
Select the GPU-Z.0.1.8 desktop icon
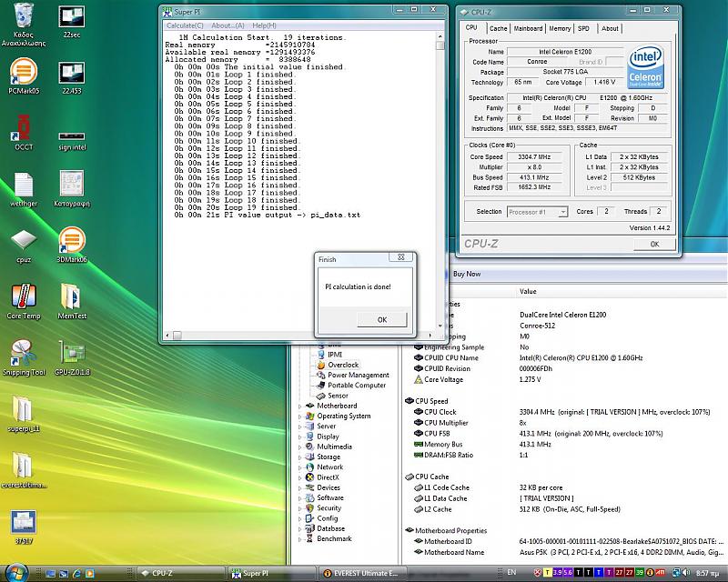click(x=72, y=357)
